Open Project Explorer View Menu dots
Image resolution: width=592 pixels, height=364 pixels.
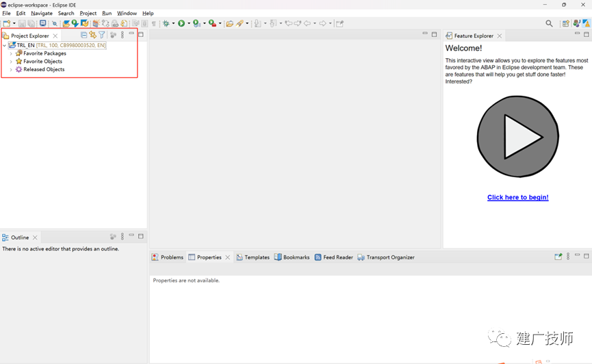(123, 35)
